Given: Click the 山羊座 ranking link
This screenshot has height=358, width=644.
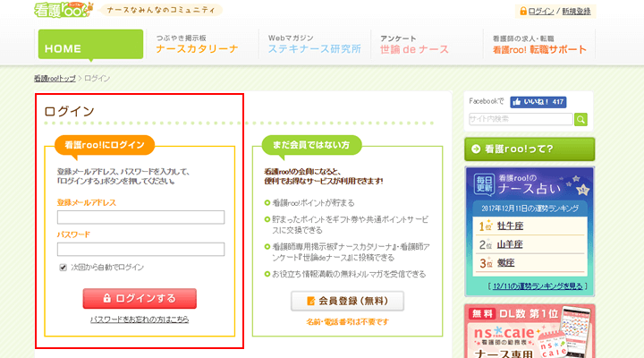Looking at the screenshot, I should [510, 244].
